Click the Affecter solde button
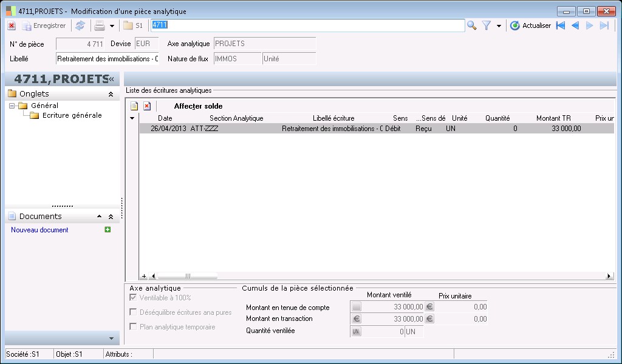The height and width of the screenshot is (364, 622). 198,106
